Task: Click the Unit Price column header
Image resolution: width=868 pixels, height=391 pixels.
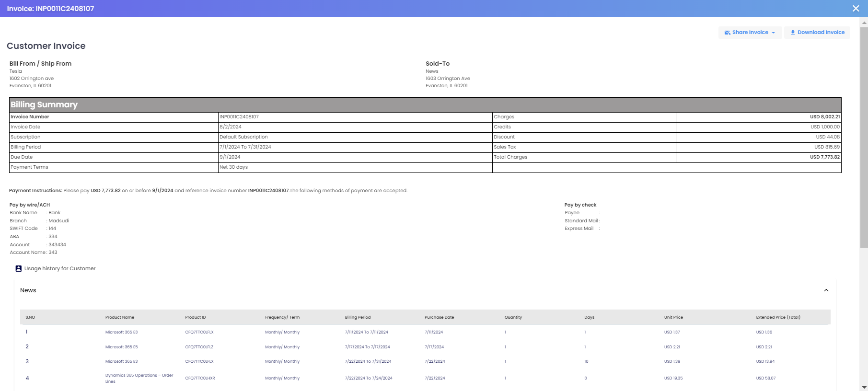Action: coord(673,317)
